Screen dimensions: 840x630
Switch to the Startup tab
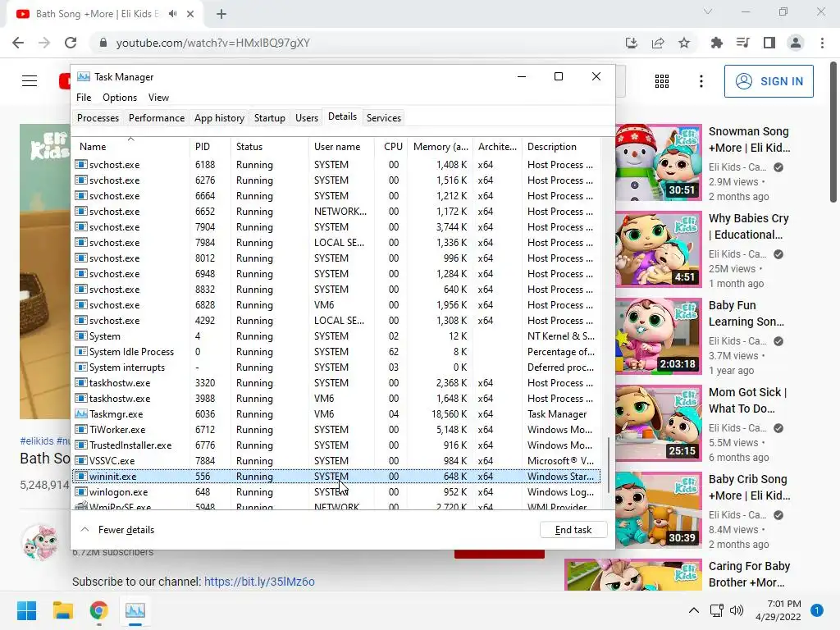tap(269, 118)
